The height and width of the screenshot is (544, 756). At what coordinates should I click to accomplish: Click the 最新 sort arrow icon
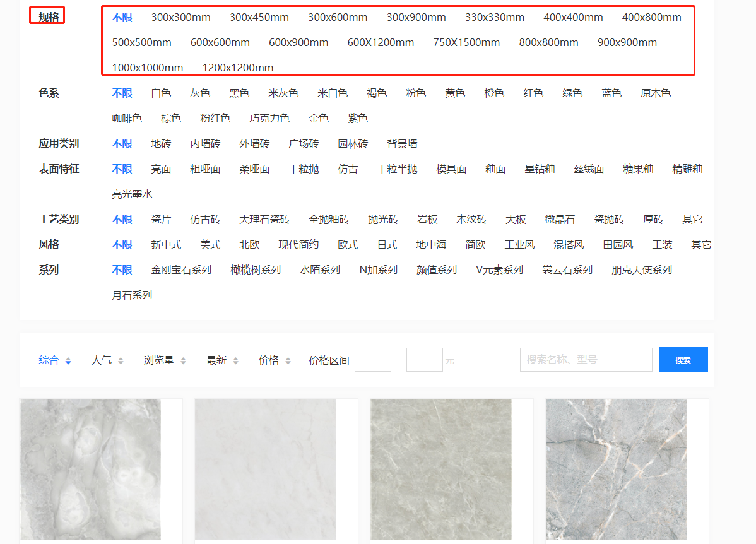tap(235, 361)
